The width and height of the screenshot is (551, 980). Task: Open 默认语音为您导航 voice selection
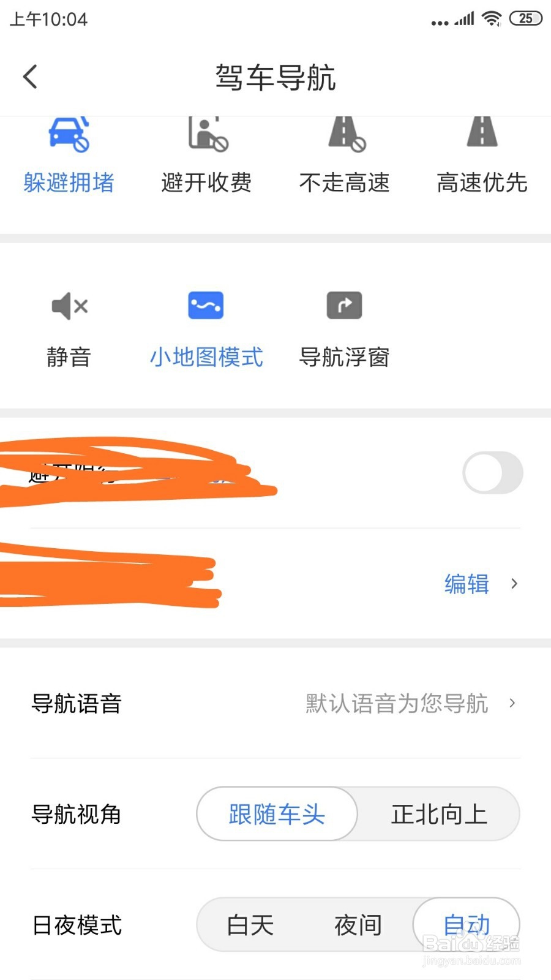tap(397, 703)
